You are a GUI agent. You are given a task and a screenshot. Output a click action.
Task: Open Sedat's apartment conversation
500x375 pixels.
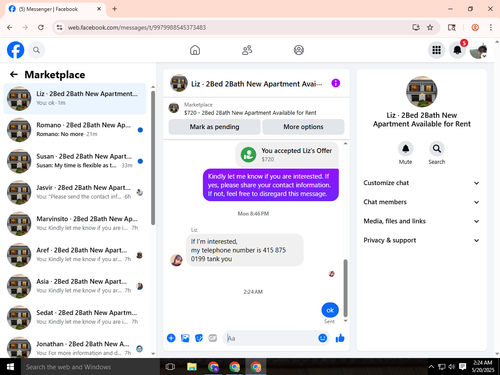(75, 317)
